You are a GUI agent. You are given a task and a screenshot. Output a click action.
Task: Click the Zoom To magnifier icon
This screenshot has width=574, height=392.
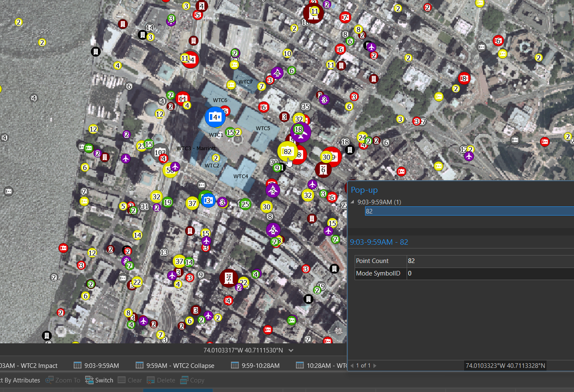click(50, 380)
